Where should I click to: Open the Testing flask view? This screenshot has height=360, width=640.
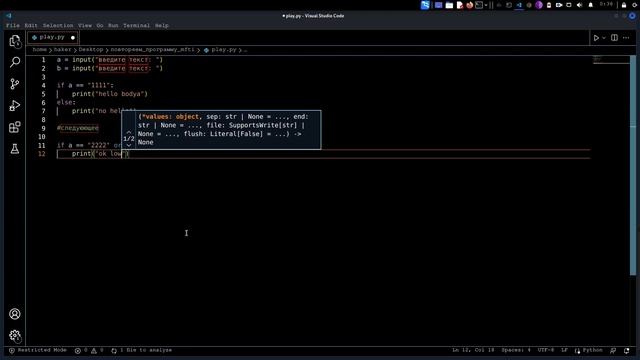15,149
